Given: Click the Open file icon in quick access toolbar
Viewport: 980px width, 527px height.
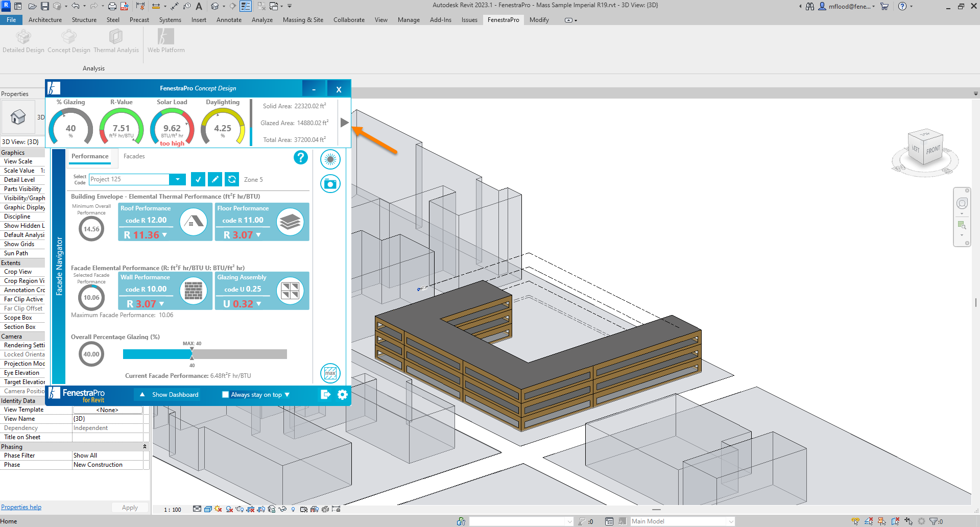Looking at the screenshot, I should pyautogui.click(x=32, y=6).
